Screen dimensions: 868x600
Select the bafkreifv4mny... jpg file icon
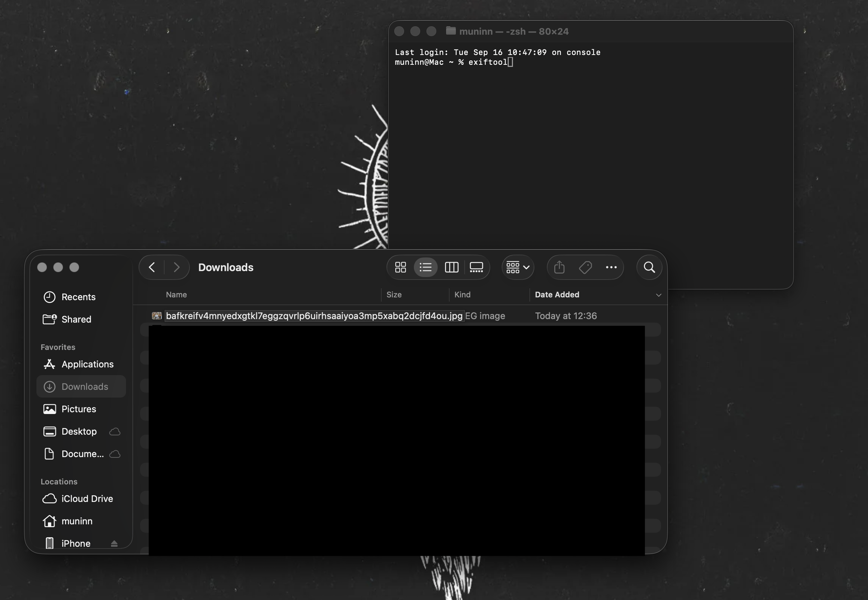pyautogui.click(x=157, y=316)
